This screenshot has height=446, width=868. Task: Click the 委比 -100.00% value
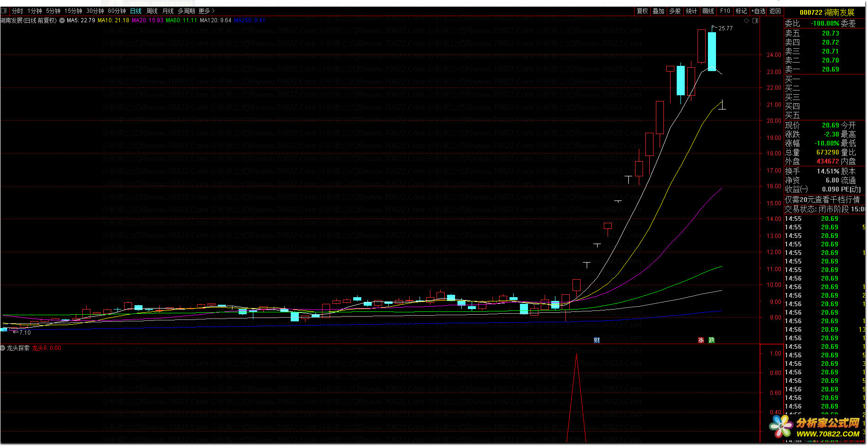[825, 23]
